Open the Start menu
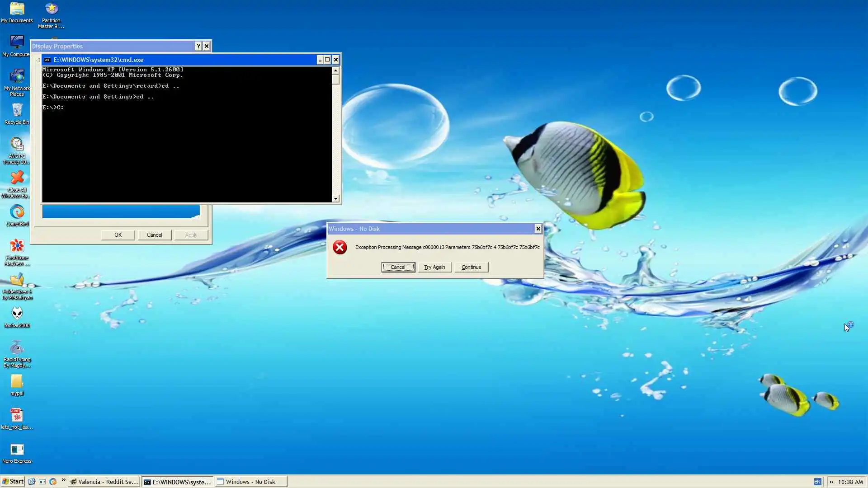Viewport: 868px width, 488px height. pyautogui.click(x=13, y=482)
